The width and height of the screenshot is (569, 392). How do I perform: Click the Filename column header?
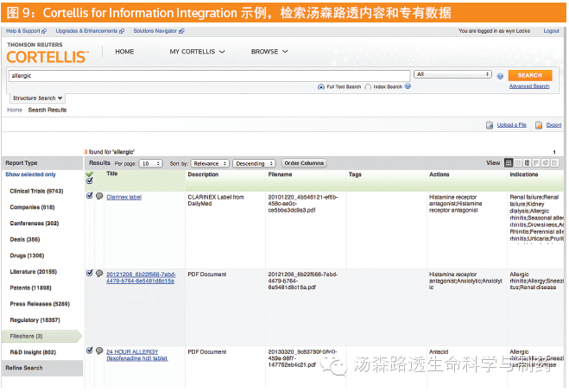280,174
